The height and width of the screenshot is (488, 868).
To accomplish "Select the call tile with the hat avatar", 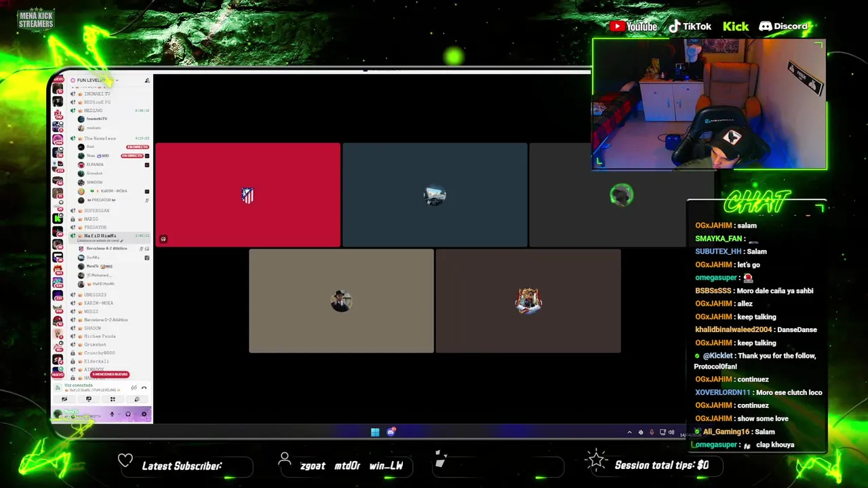I will [x=341, y=301].
